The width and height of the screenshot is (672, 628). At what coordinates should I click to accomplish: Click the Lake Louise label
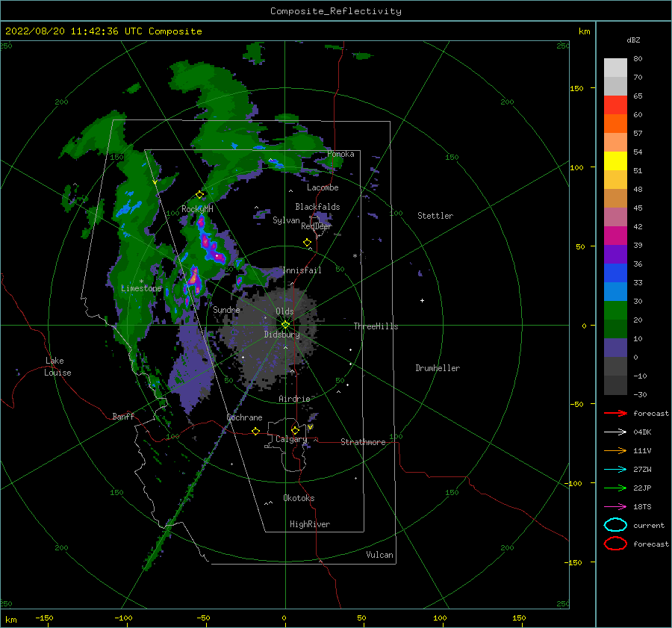(57, 367)
